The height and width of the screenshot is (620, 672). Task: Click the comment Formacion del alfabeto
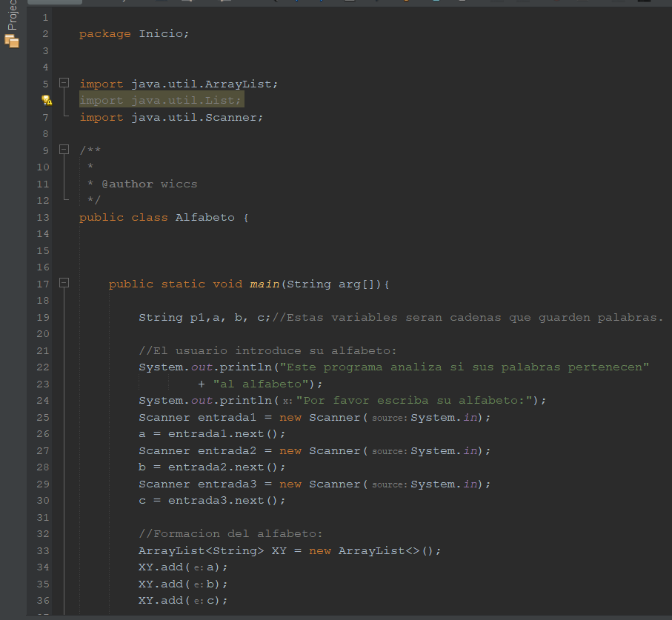pos(230,533)
